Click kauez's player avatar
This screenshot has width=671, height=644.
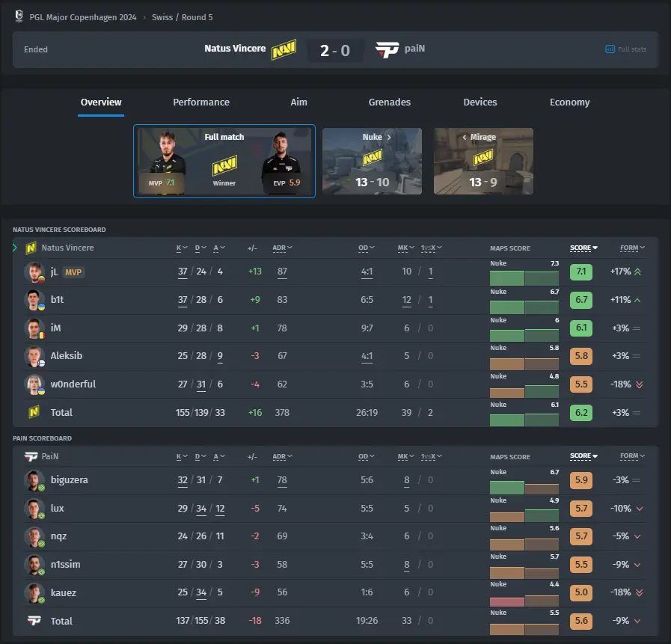(x=34, y=592)
